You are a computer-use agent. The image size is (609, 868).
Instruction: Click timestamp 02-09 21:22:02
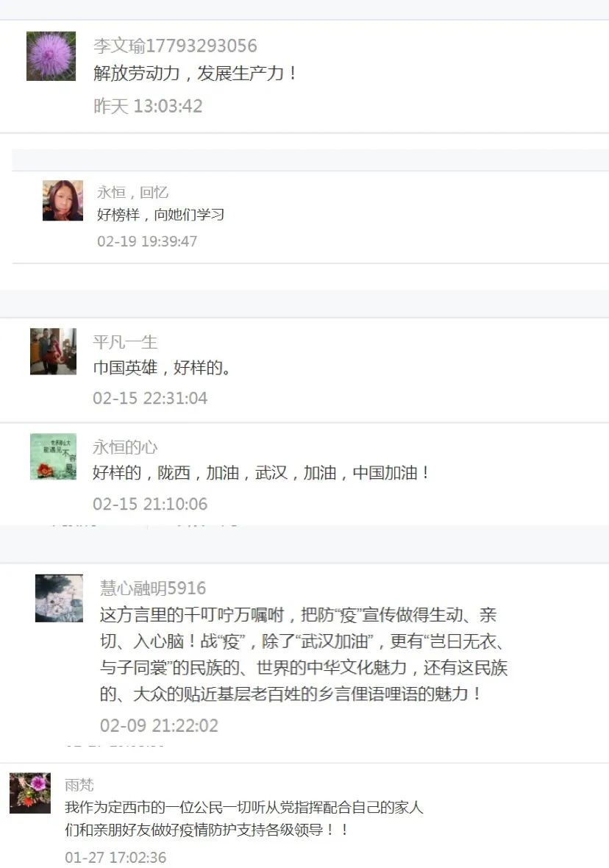159,725
